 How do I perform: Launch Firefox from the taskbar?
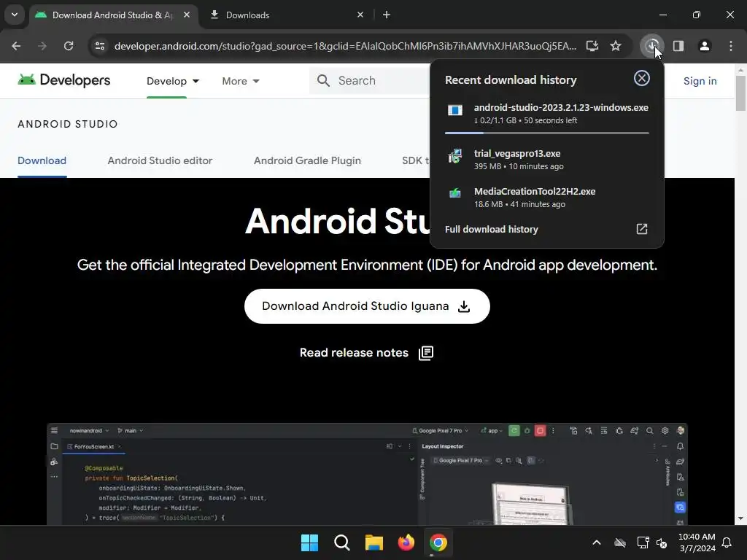406,542
